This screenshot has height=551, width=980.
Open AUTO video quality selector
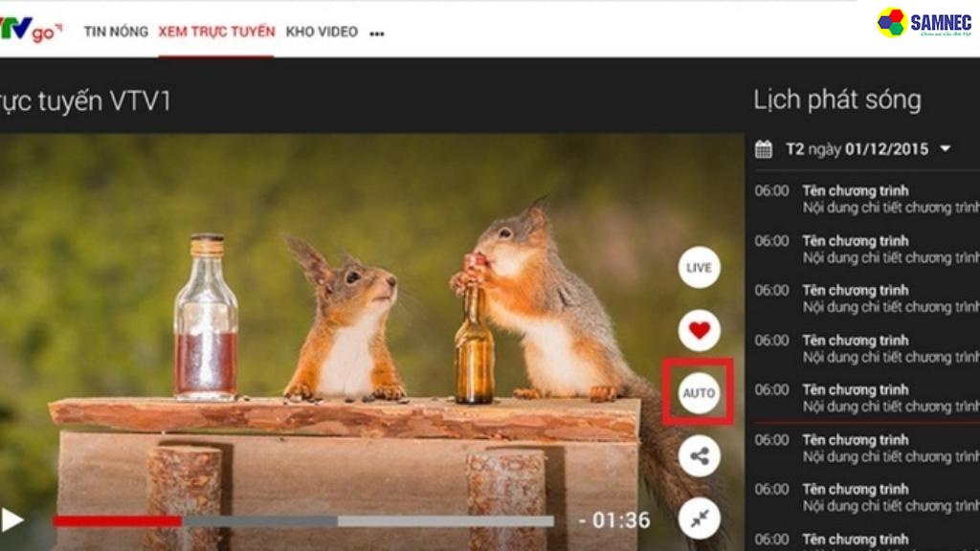(x=698, y=391)
